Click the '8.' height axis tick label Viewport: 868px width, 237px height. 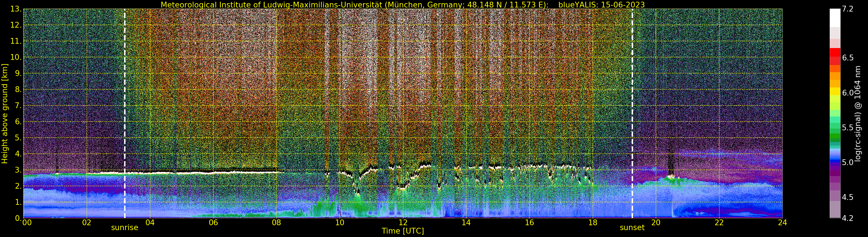pos(18,89)
